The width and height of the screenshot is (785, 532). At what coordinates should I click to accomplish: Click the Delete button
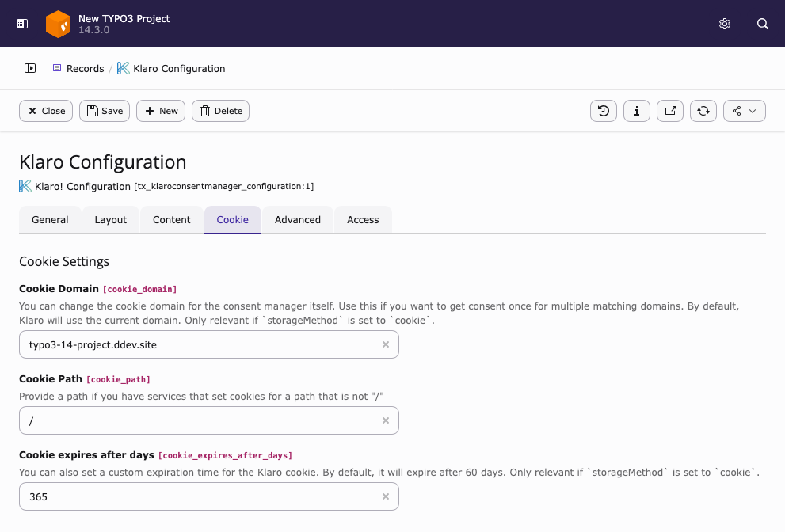(220, 111)
